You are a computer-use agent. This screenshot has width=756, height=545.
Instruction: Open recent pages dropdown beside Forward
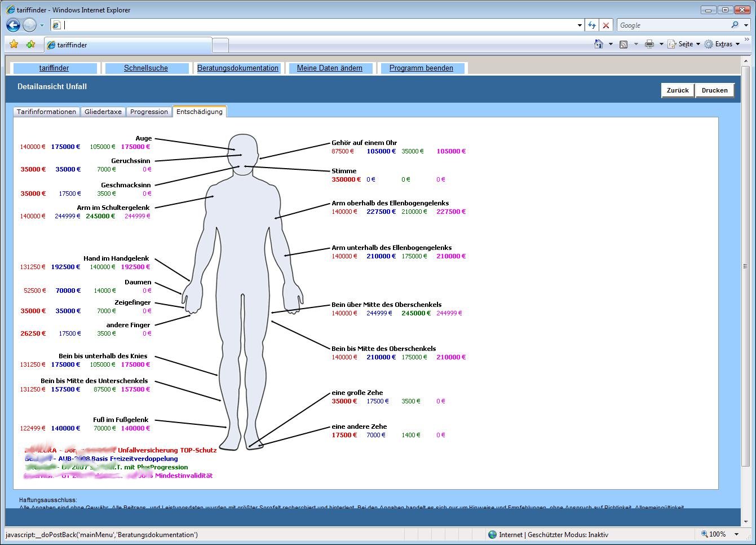pos(42,25)
